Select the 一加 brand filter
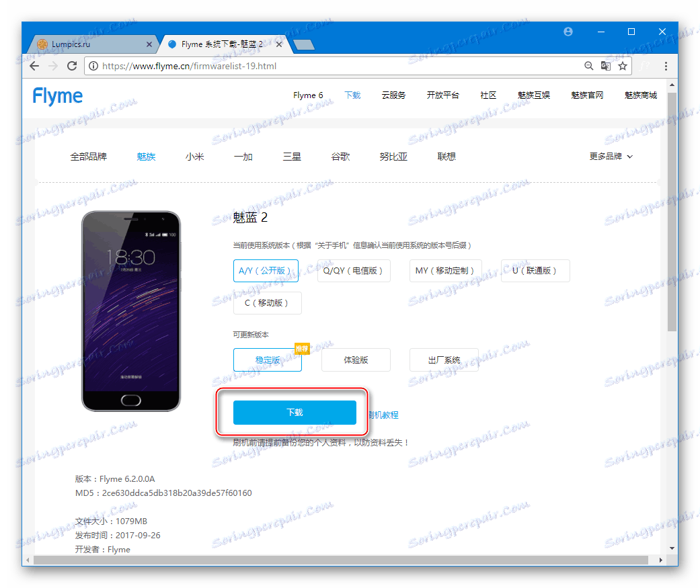This screenshot has height=588, width=700. pos(243,157)
